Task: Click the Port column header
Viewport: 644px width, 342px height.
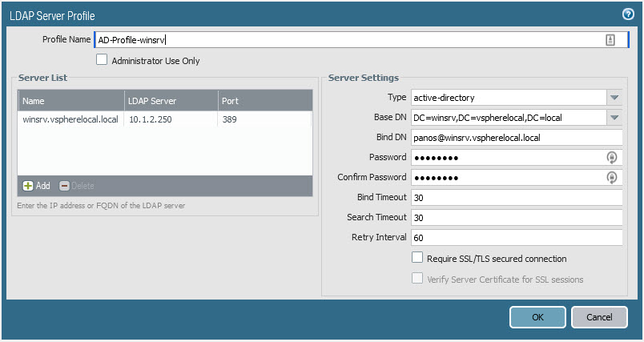Action: tap(264, 101)
